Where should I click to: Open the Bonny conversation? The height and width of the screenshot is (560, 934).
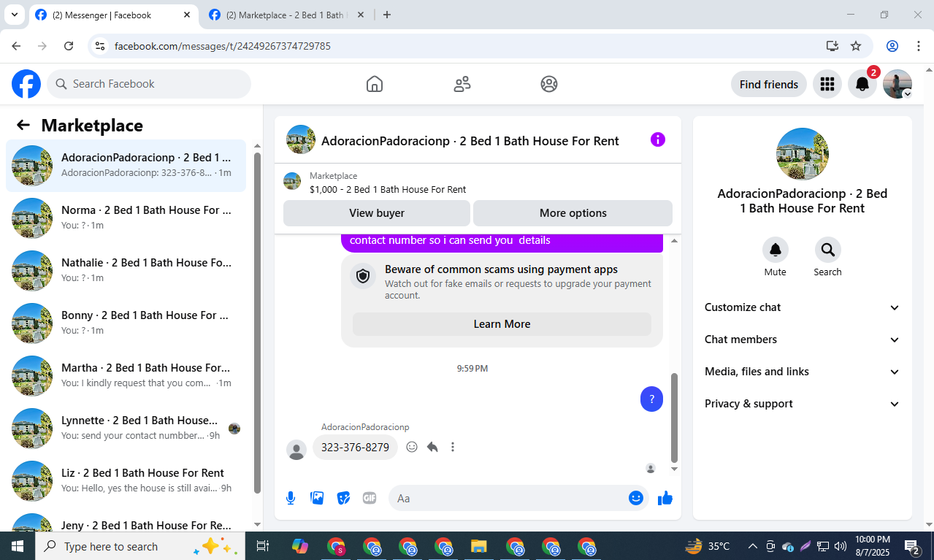click(126, 323)
